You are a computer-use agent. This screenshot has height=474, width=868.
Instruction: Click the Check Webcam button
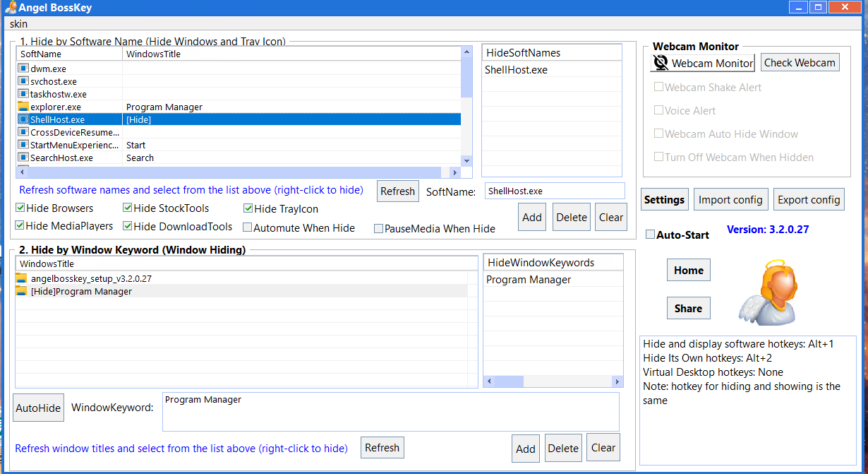click(800, 62)
